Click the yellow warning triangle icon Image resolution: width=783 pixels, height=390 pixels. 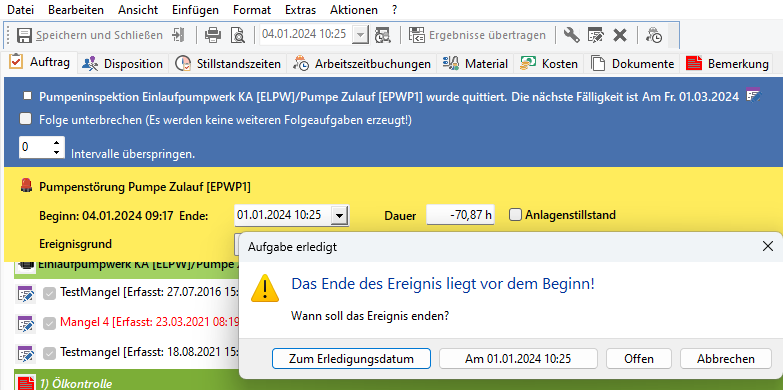pyautogui.click(x=265, y=289)
